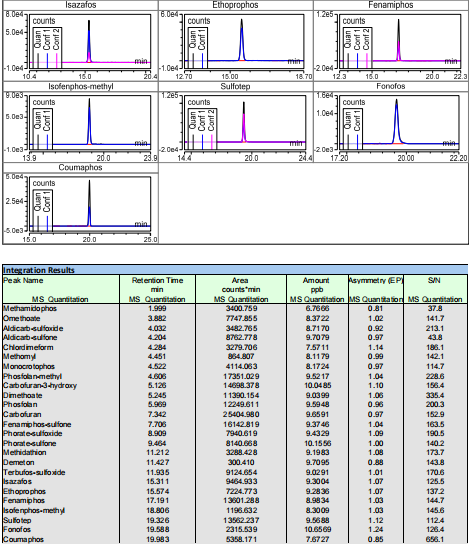This screenshot has height=546, width=469.
Task: Click retention time 1.999 for Methamidophos
Action: tap(157, 309)
